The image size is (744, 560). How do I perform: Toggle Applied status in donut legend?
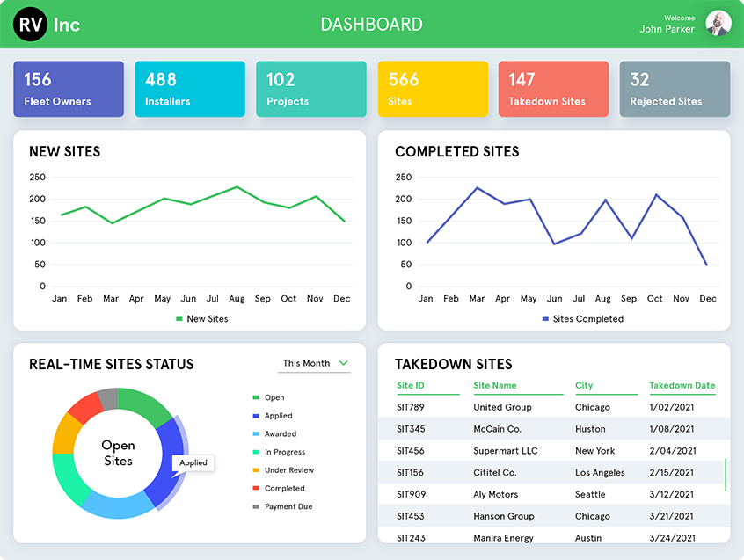pos(256,416)
